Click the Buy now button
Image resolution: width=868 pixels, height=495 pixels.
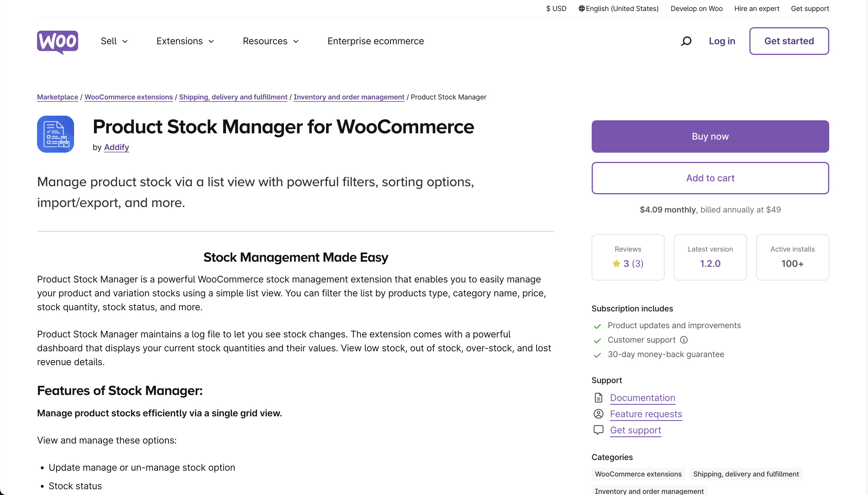710,136
